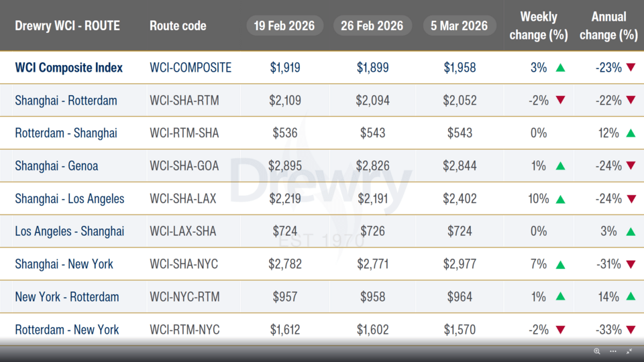This screenshot has width=644, height=362.
Task: Click the WCI-LAX-SHA route code
Action: pos(184,231)
